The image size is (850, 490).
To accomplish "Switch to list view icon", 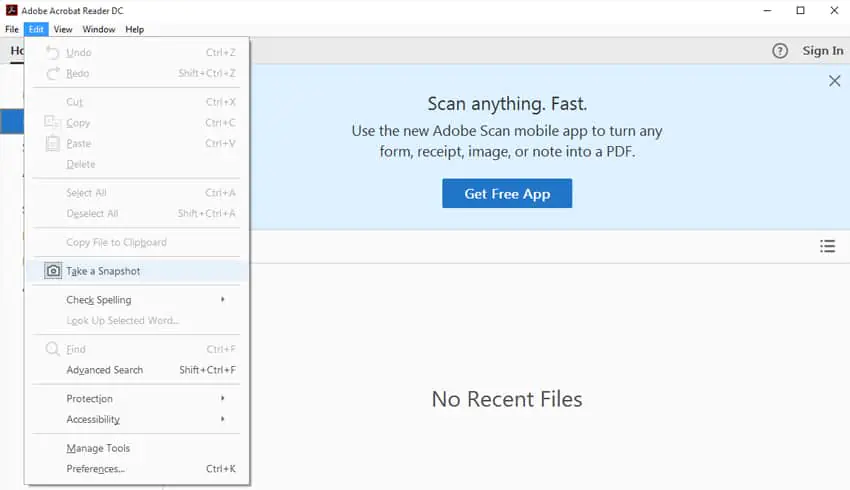I will 827,246.
